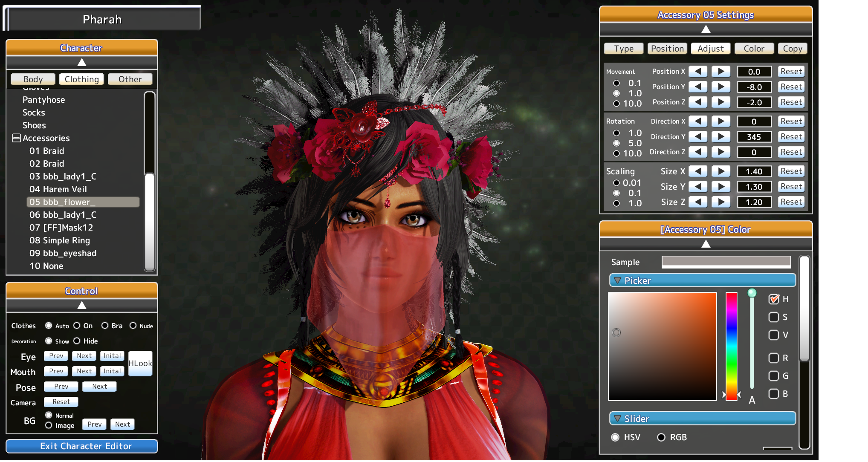The image size is (868, 462).
Task: Set Clothes to Bra
Action: pos(105,326)
